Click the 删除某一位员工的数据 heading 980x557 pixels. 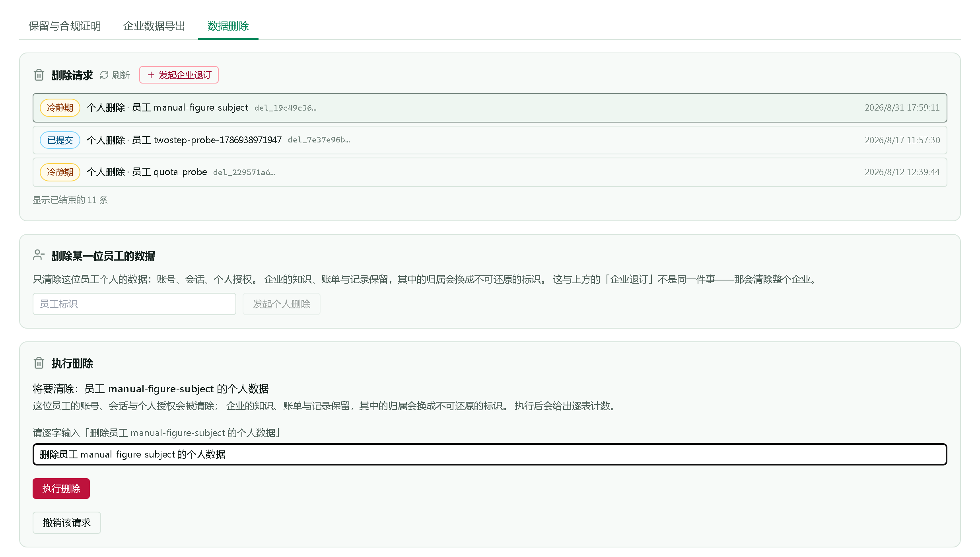(x=103, y=256)
